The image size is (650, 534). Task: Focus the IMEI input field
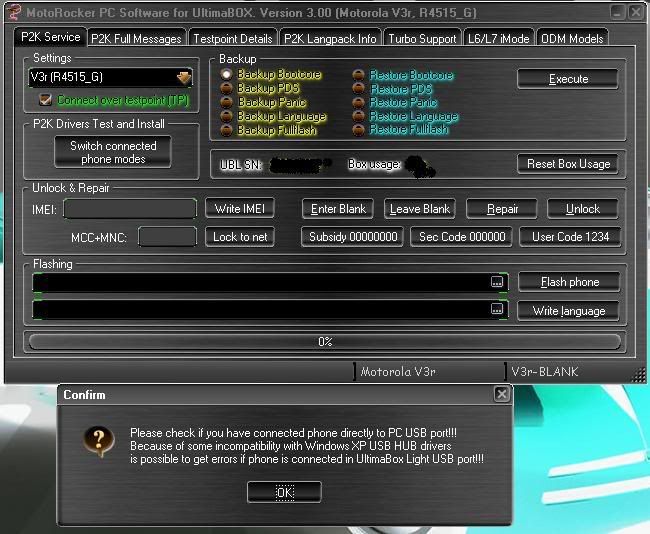[130, 209]
